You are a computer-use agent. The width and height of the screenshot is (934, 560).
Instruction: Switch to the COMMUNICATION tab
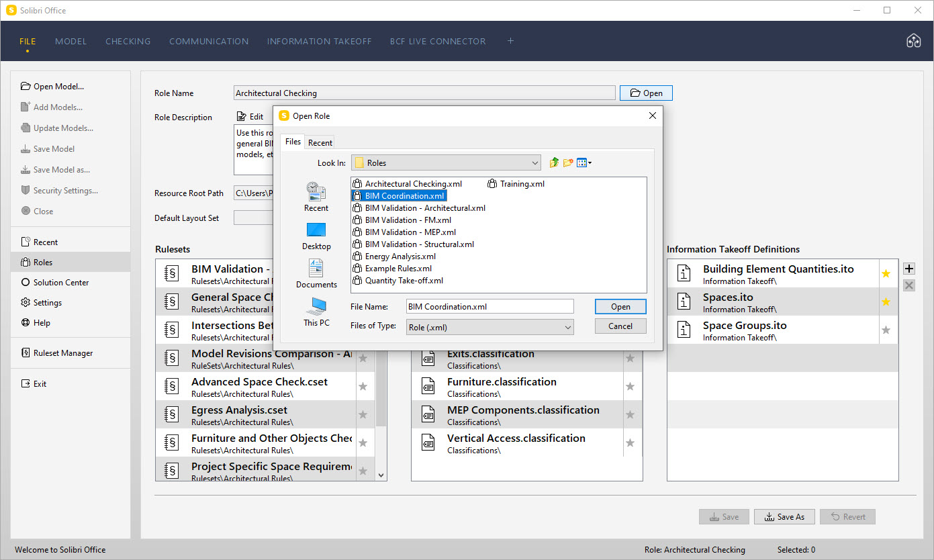pos(209,41)
